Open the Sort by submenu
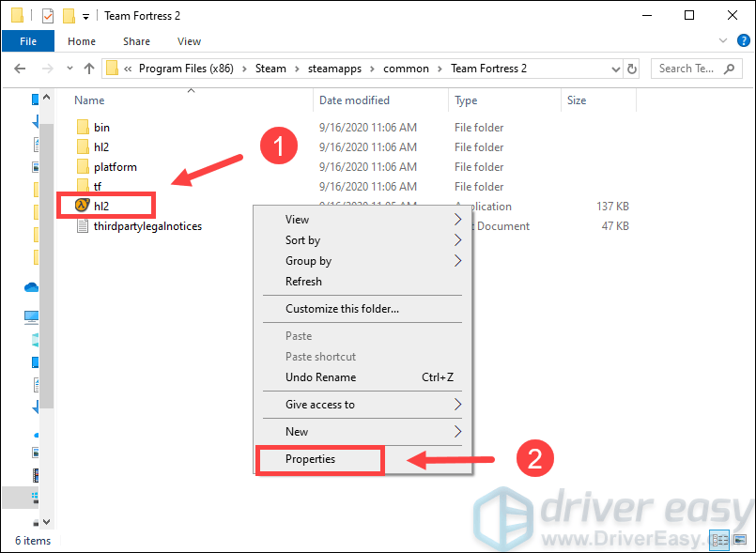This screenshot has height=553, width=756. tap(363, 240)
